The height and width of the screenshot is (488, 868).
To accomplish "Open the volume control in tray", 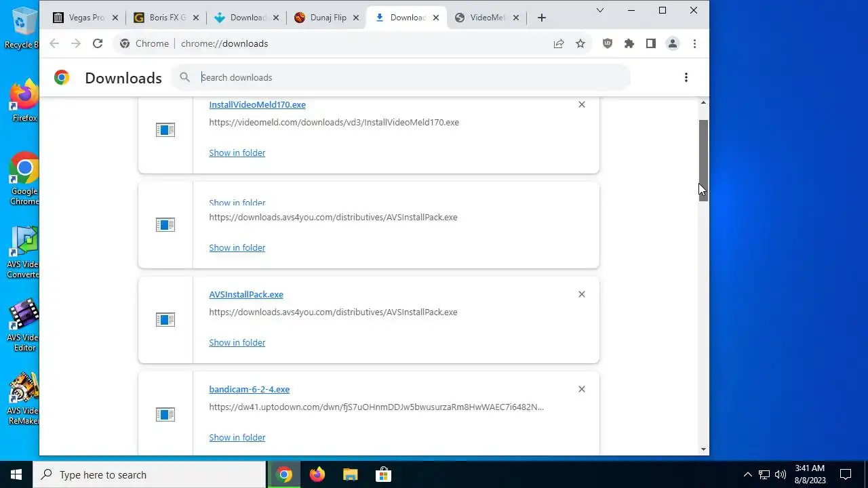I will pos(781,474).
